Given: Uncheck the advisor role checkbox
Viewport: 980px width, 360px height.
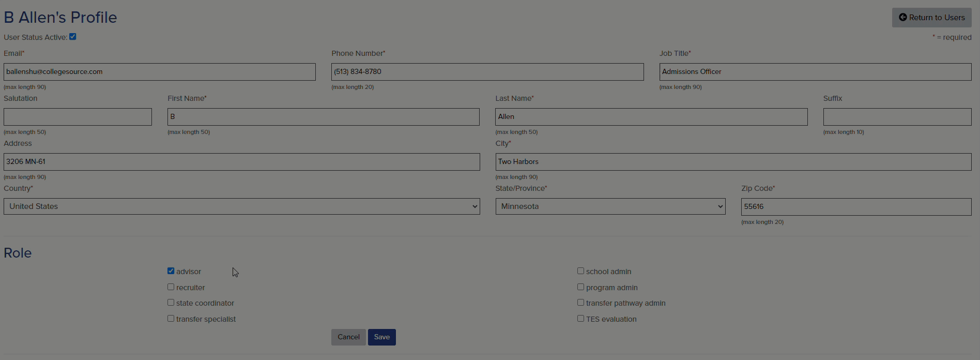Looking at the screenshot, I should point(171,271).
